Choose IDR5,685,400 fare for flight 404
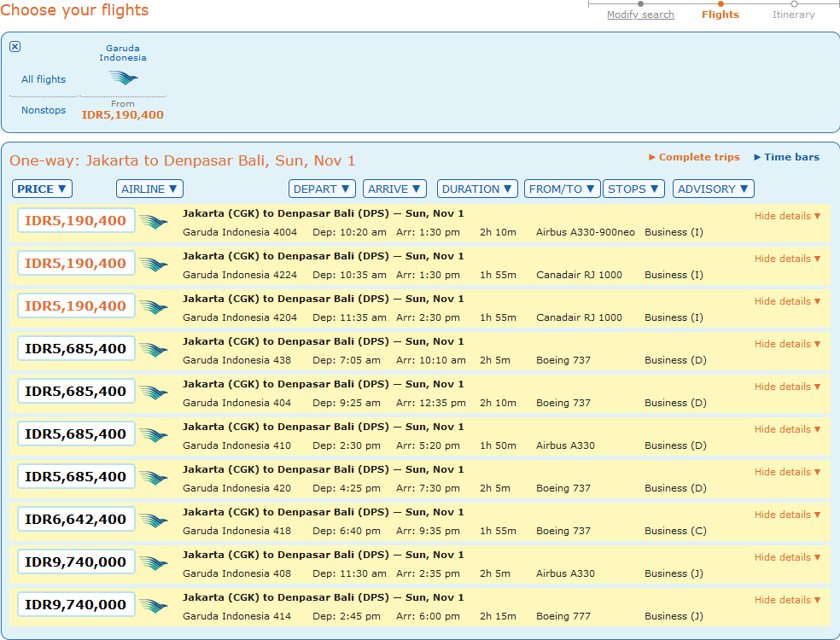The height and width of the screenshot is (640, 840). point(76,392)
